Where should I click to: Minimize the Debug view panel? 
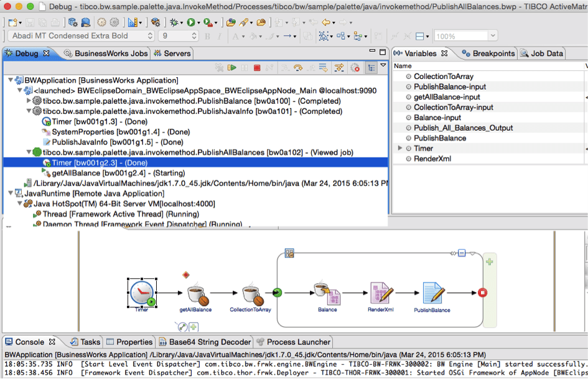coord(372,50)
